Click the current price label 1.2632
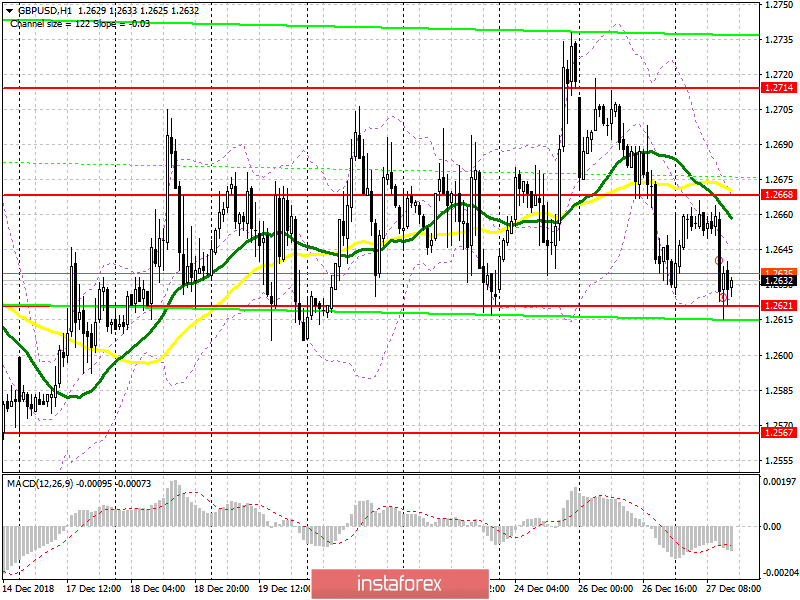 779,280
